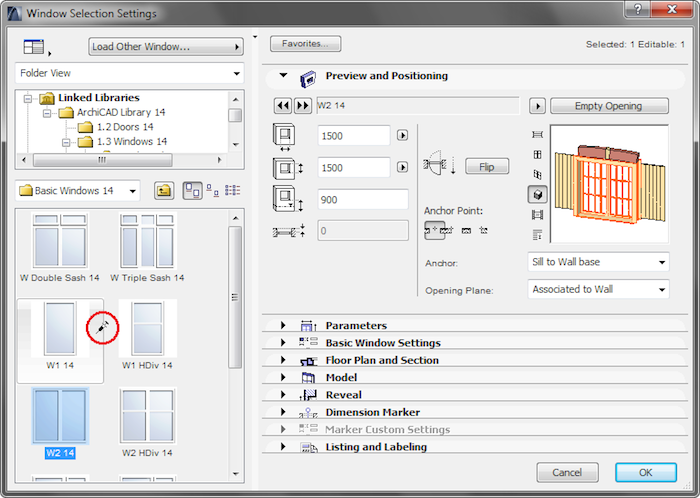Show the front elevation preview

point(538,154)
